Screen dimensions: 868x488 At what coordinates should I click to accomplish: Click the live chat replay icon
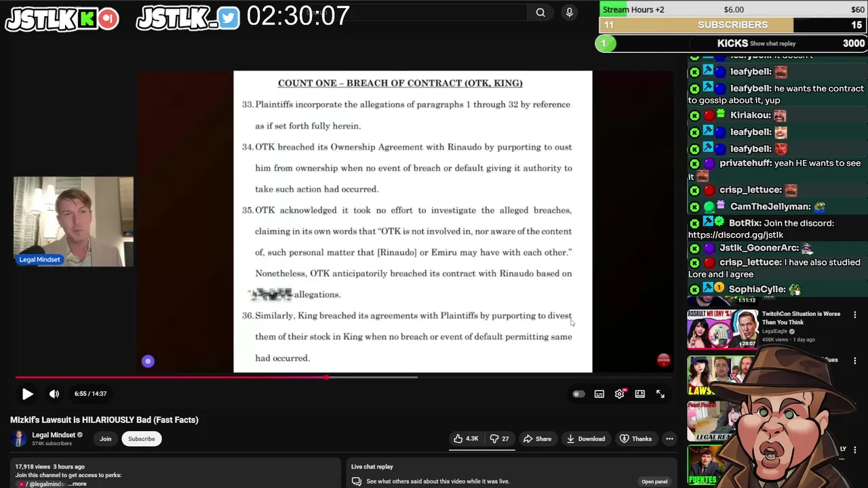point(356,481)
